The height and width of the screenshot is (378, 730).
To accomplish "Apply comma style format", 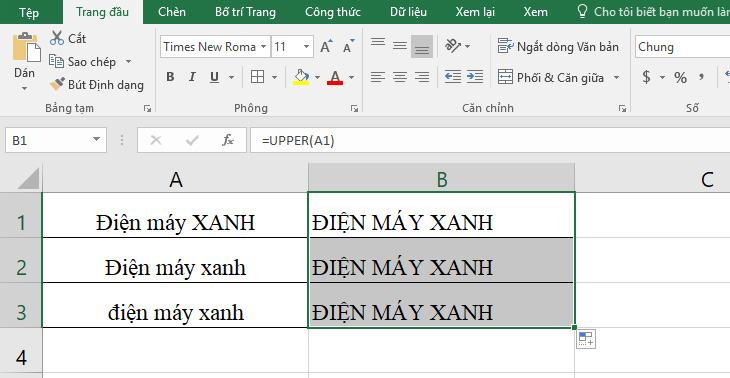I will (701, 77).
